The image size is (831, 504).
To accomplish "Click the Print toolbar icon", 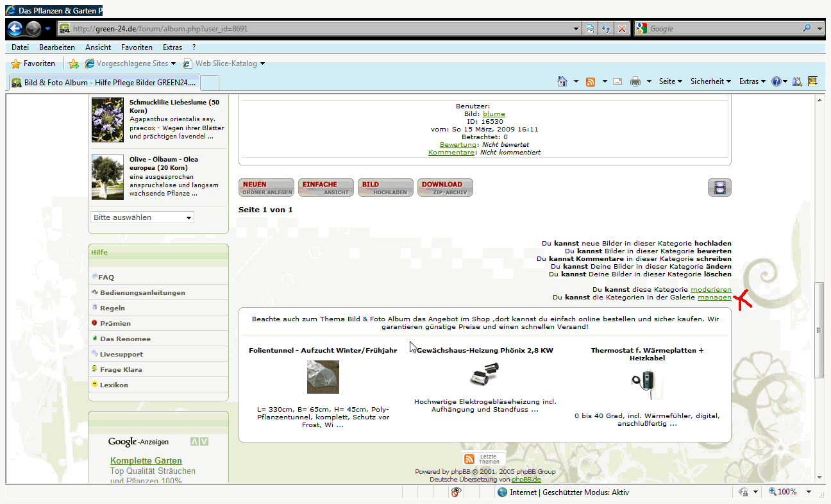I will [635, 81].
